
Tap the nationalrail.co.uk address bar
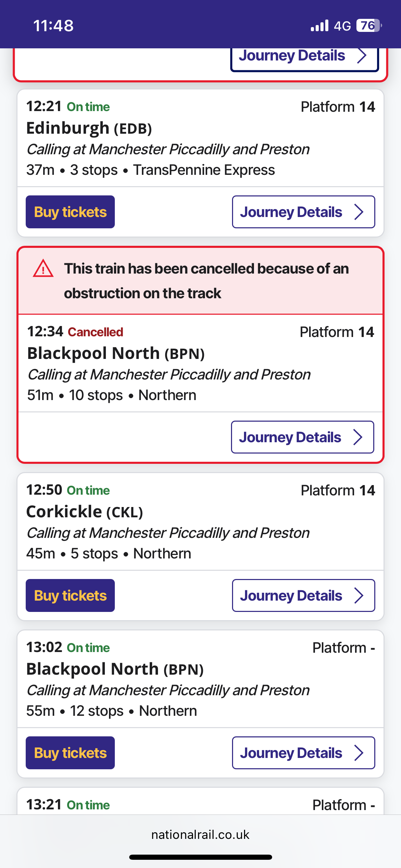(x=200, y=835)
